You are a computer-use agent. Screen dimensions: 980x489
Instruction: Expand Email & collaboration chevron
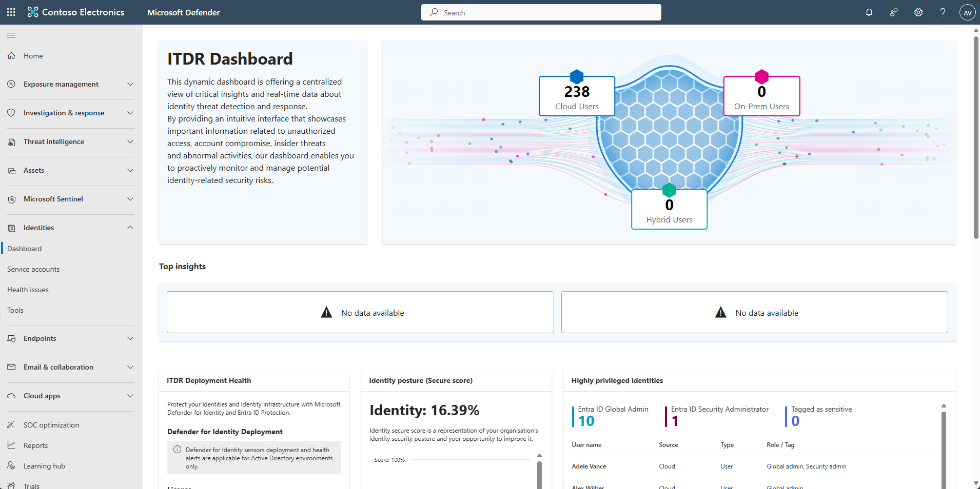click(x=130, y=367)
